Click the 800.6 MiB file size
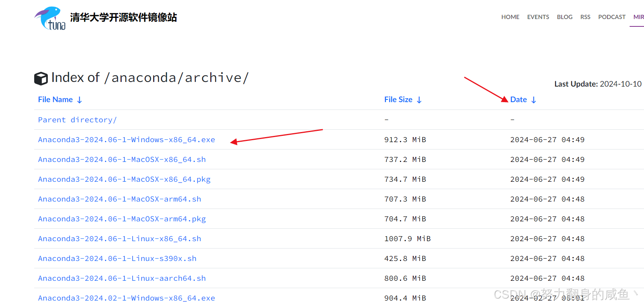Viewport: 644px width, 306px height. (405, 278)
